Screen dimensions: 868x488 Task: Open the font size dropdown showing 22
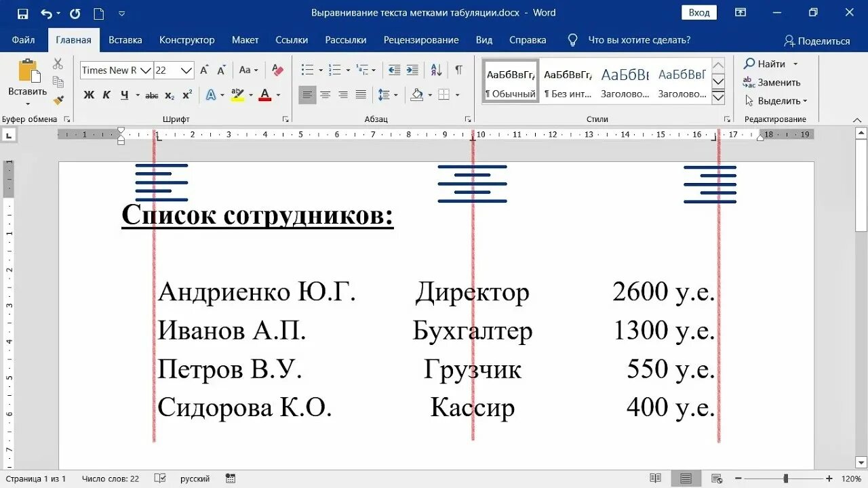(186, 70)
